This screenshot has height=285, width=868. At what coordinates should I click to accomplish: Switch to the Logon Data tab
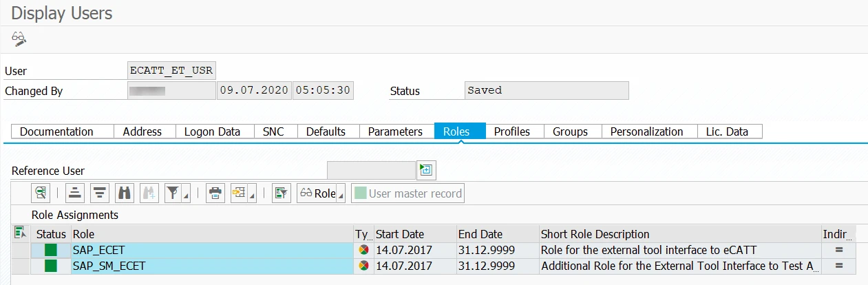point(212,131)
